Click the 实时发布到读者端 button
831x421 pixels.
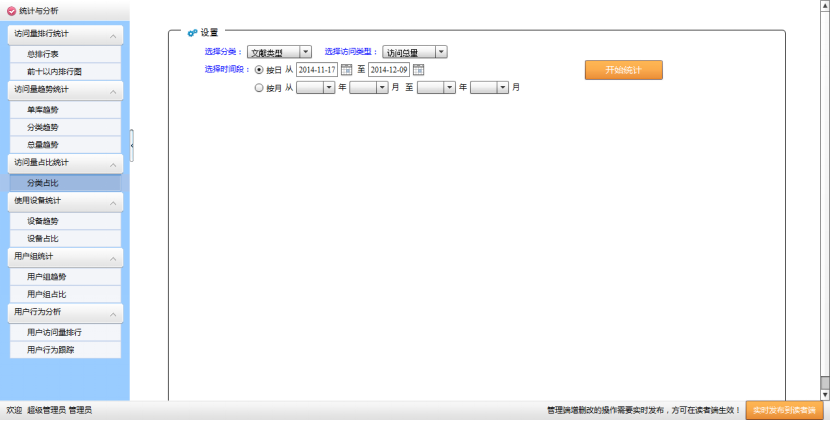(785, 410)
